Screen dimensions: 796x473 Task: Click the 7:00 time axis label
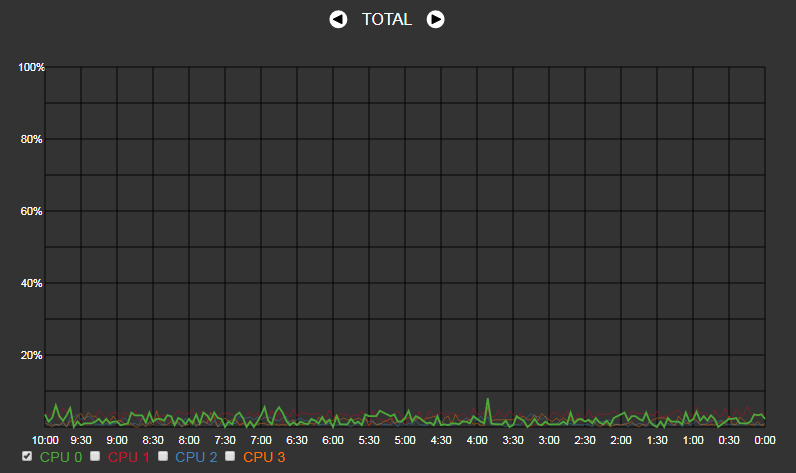[x=261, y=440]
